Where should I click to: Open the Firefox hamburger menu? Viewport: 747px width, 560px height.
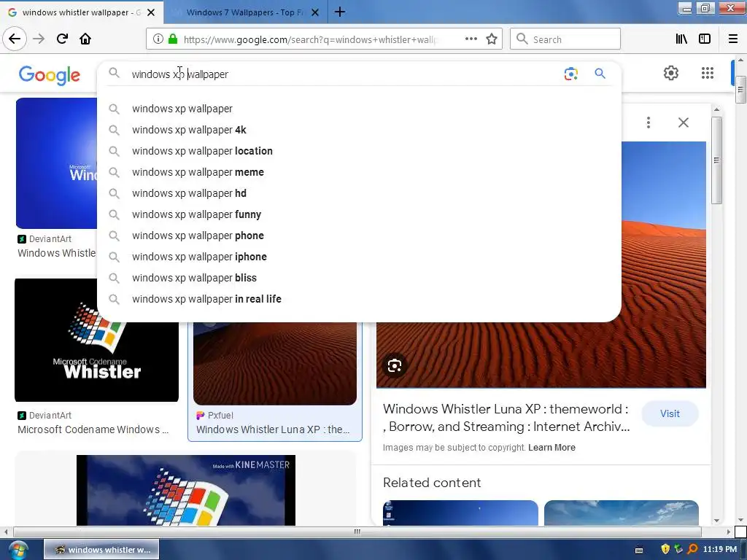point(733,39)
